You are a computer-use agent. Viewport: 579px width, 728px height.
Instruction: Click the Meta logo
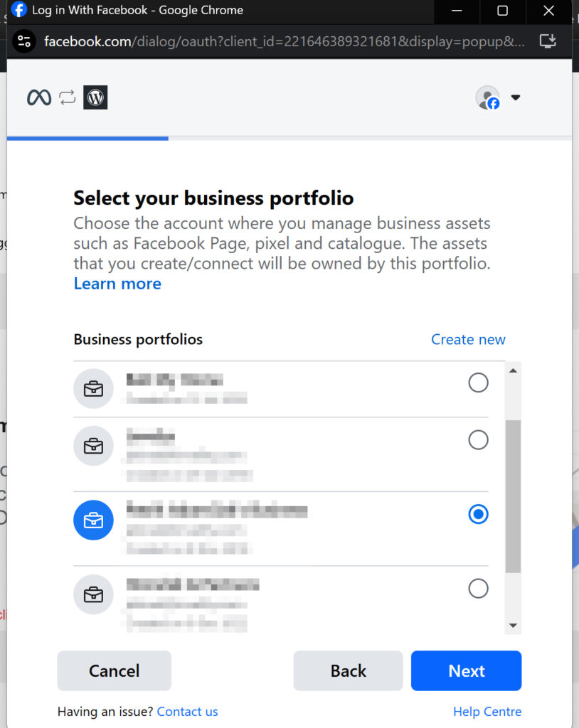pos(39,97)
